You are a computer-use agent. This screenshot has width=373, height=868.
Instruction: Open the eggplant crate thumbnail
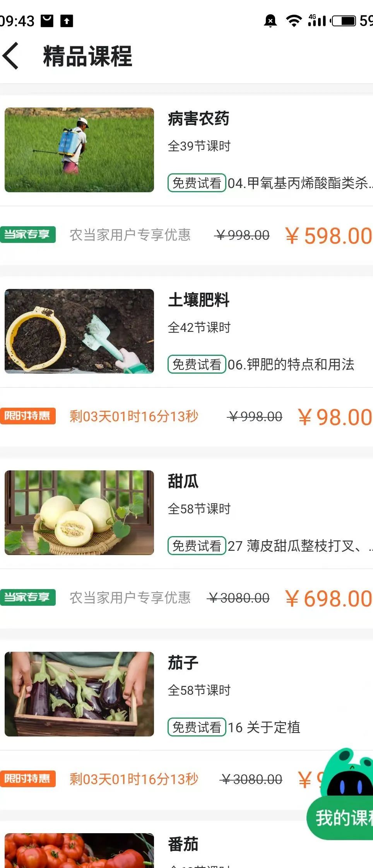pyautogui.click(x=79, y=694)
